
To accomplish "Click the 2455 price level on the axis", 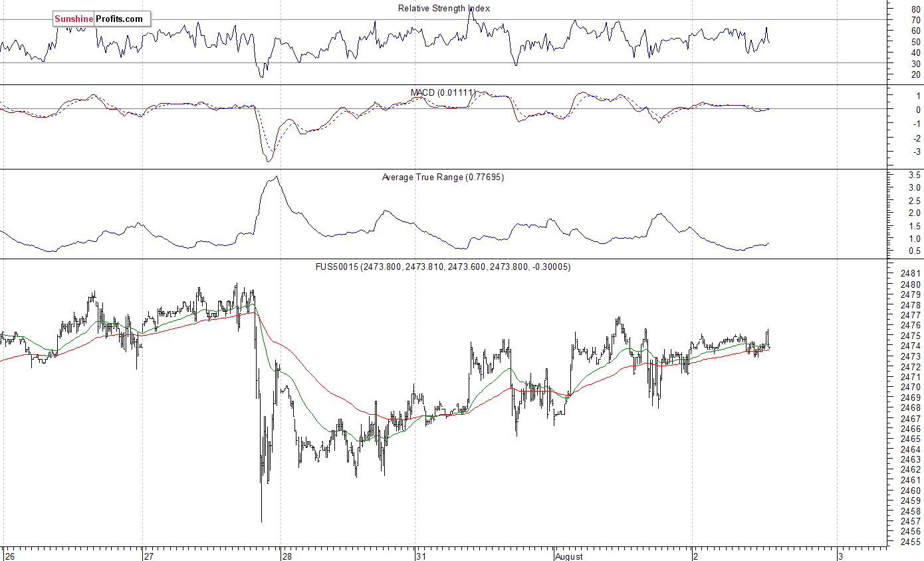I will click(911, 542).
